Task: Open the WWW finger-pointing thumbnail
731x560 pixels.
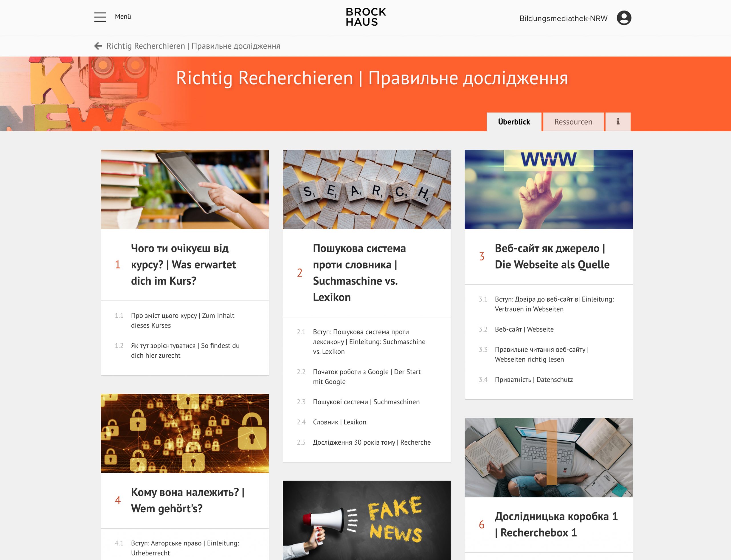Action: coord(548,189)
